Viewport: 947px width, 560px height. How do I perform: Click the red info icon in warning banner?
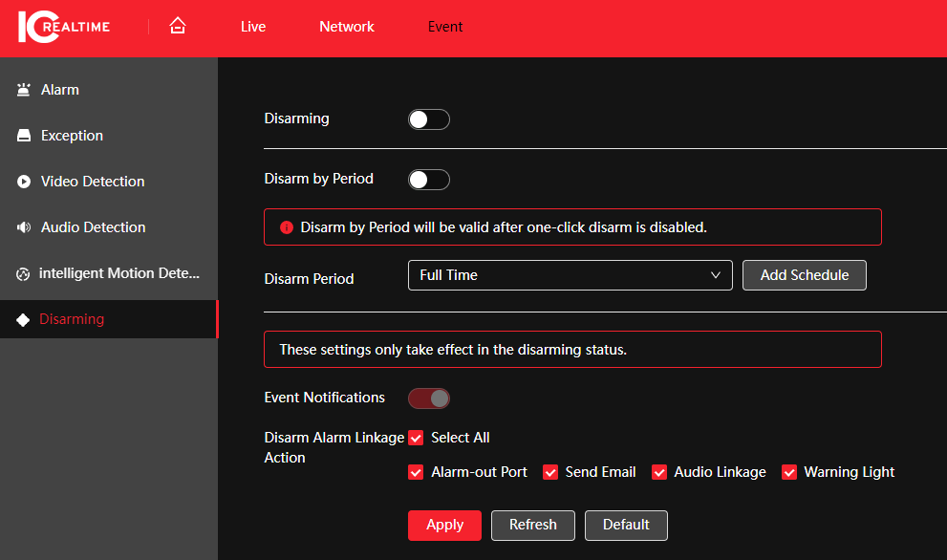(x=287, y=227)
